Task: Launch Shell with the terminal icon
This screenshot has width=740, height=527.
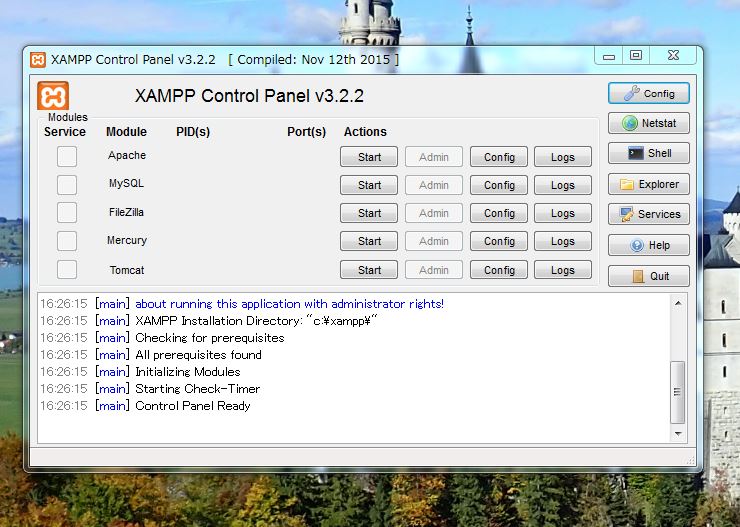Action: point(648,154)
